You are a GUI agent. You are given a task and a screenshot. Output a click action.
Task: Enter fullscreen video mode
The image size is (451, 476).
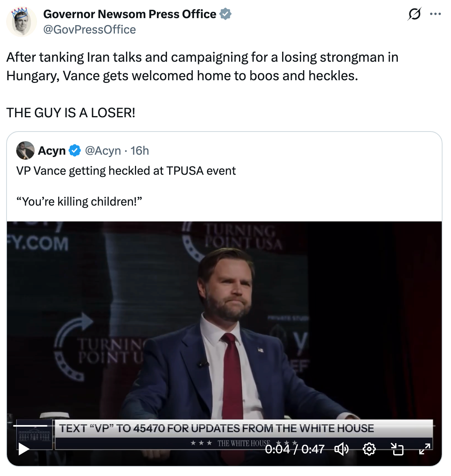pos(424,449)
